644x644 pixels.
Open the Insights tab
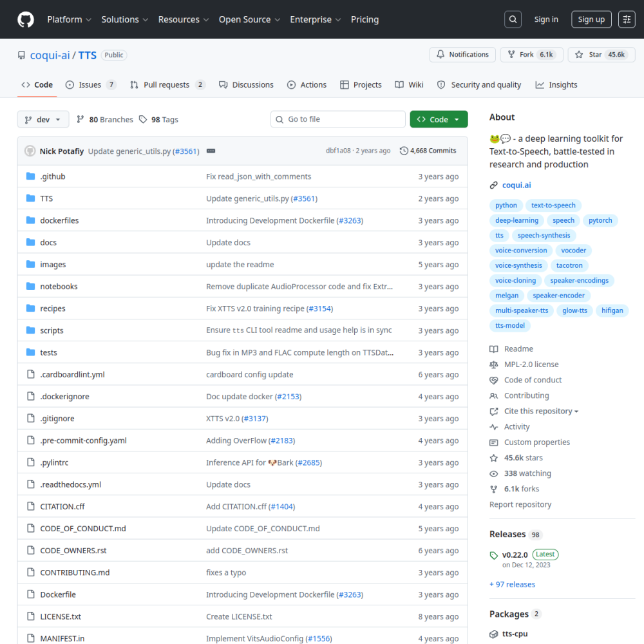click(x=556, y=85)
